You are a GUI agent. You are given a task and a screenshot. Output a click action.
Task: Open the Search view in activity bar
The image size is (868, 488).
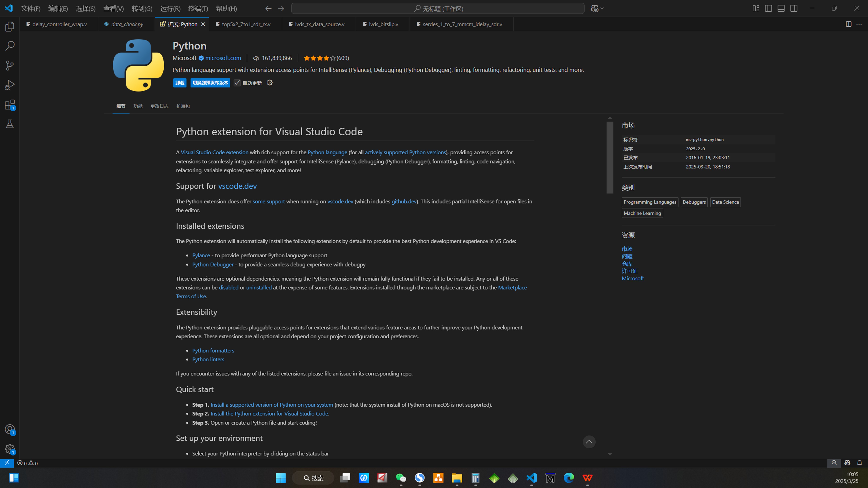point(10,46)
